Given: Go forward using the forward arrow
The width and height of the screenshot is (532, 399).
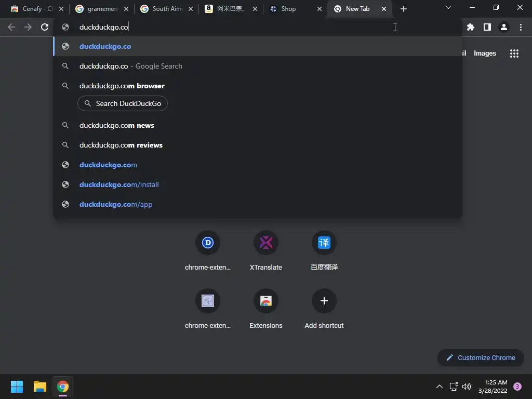Looking at the screenshot, I should pyautogui.click(x=28, y=27).
